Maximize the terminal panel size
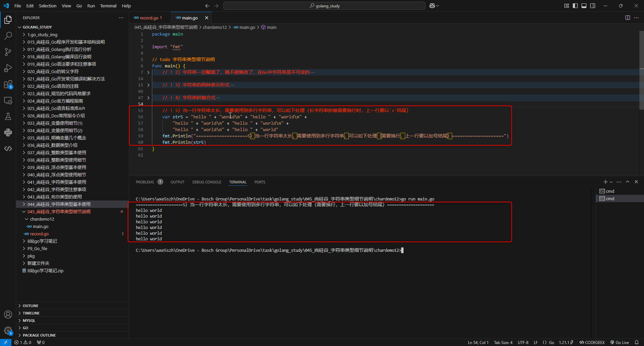The image size is (644, 346). pyautogui.click(x=628, y=182)
